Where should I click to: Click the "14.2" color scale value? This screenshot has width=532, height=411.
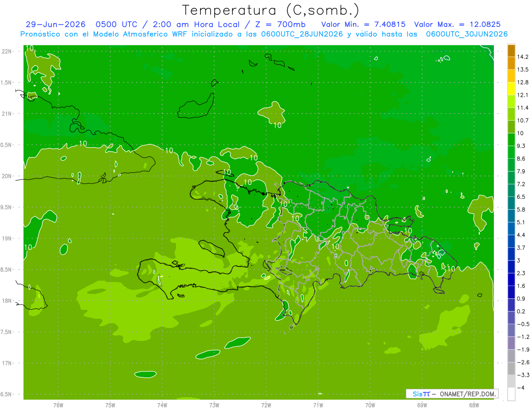[523, 57]
